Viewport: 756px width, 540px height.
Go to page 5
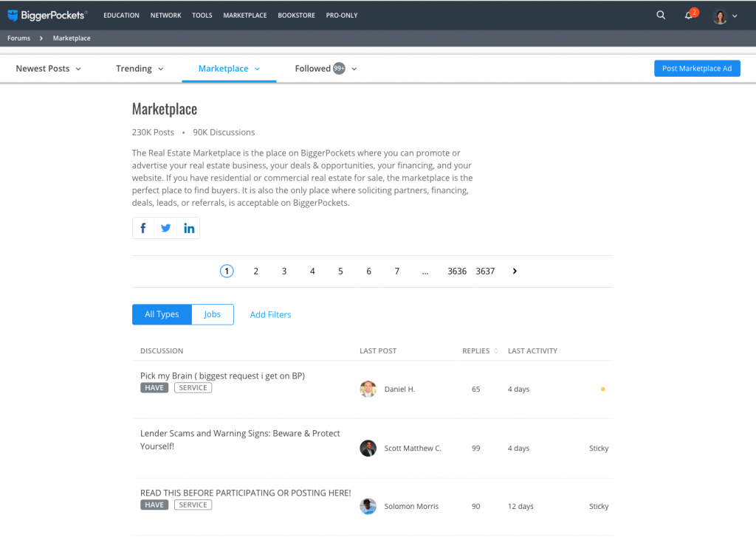pyautogui.click(x=340, y=271)
